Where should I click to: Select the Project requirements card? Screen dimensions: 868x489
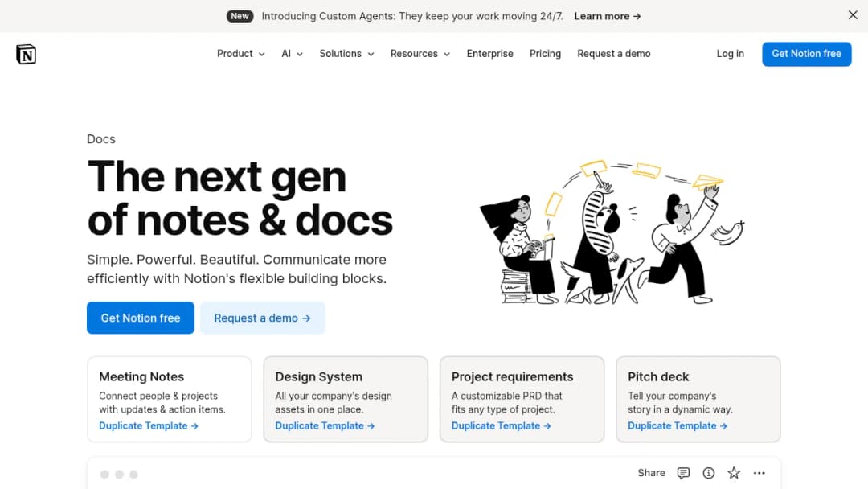click(x=522, y=399)
